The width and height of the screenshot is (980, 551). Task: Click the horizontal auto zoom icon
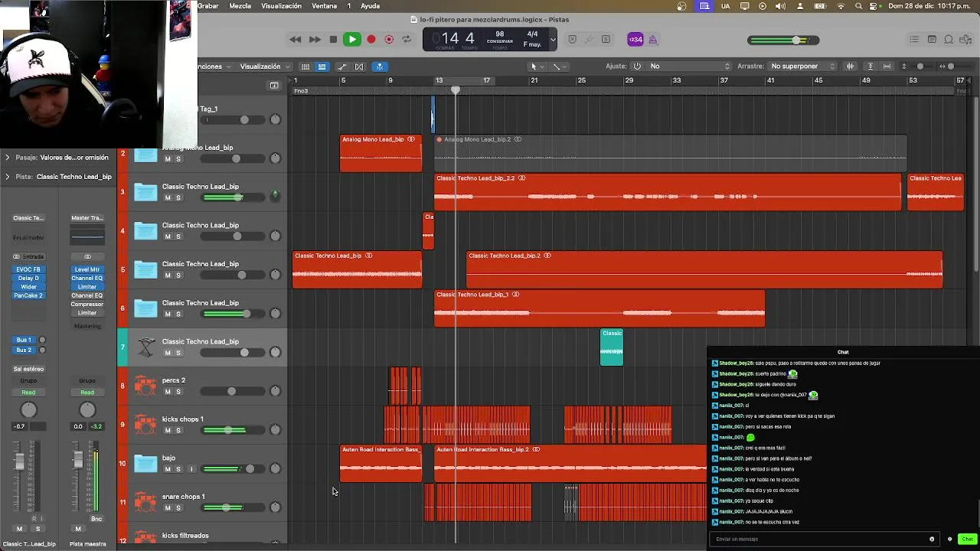click(887, 67)
